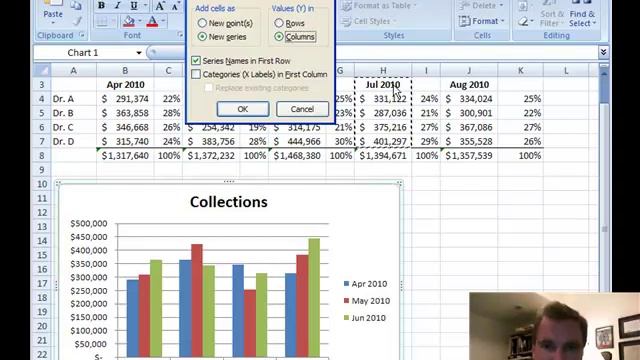
Task: Apply the red Font Color
Action: coord(152,21)
